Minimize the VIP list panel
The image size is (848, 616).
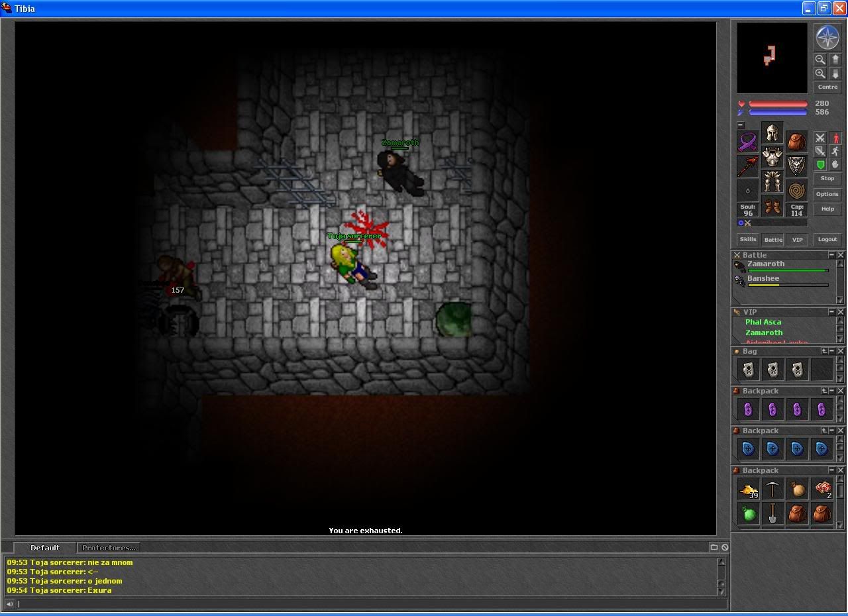831,312
